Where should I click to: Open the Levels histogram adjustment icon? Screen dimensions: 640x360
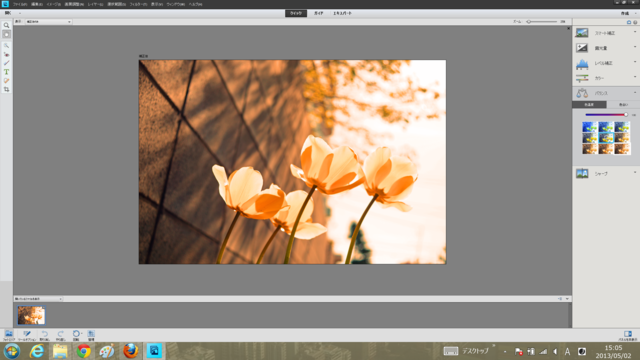click(582, 63)
